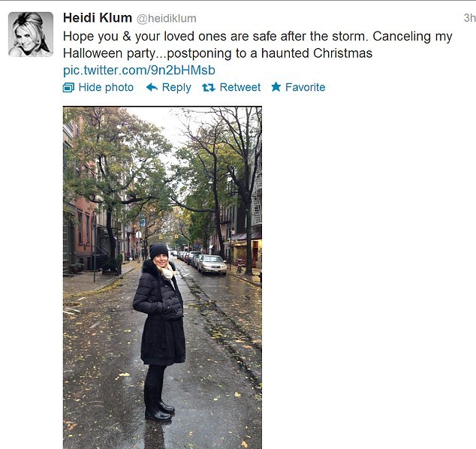Screen dimensions: 476x449
Task: Collapse the image via Hide photo text
Action: click(x=106, y=87)
